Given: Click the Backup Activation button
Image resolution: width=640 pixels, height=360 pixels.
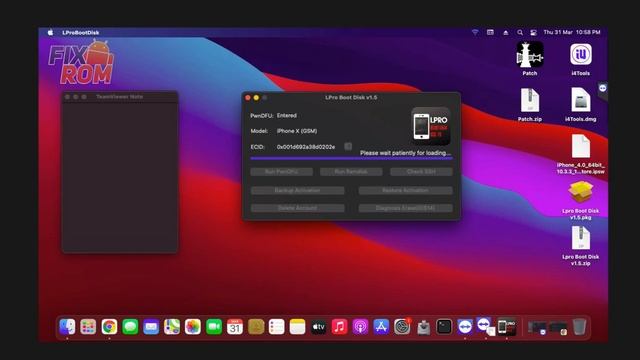Looking at the screenshot, I should pos(298,191).
